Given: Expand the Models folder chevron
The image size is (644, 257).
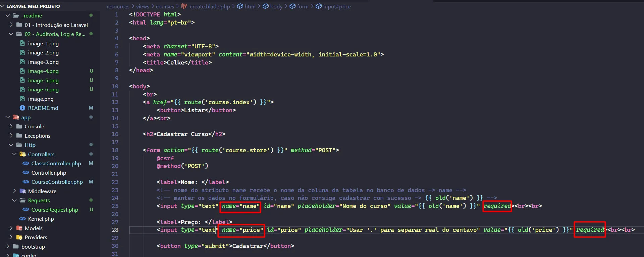Looking at the screenshot, I should click(11, 228).
